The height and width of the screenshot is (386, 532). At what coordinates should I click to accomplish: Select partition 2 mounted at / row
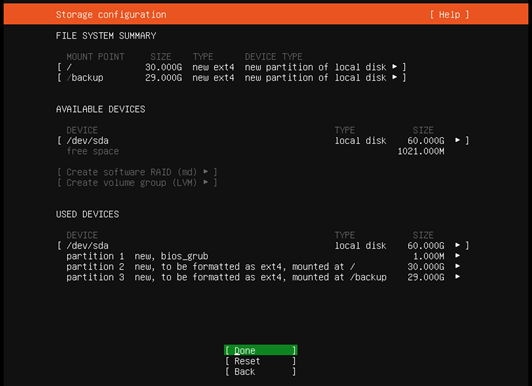(263, 267)
